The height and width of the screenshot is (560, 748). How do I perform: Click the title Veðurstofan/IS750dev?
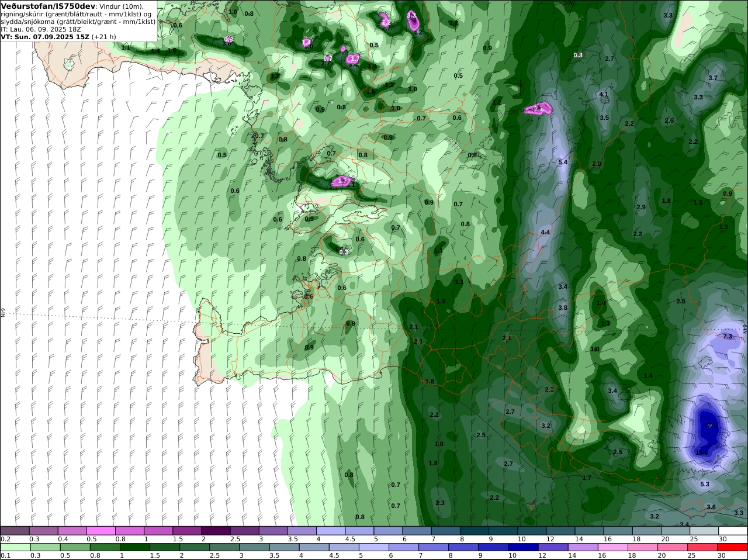(48, 6)
